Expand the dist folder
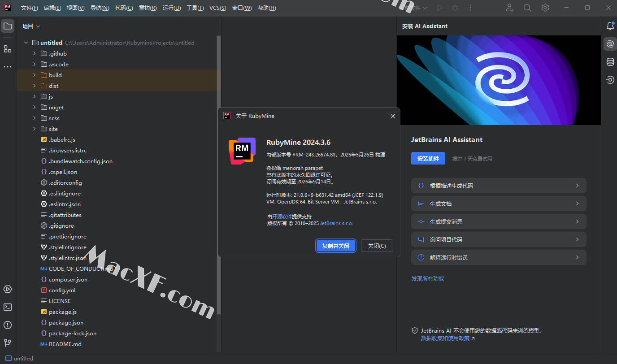Screen dimensions: 617x364 coord(34,86)
